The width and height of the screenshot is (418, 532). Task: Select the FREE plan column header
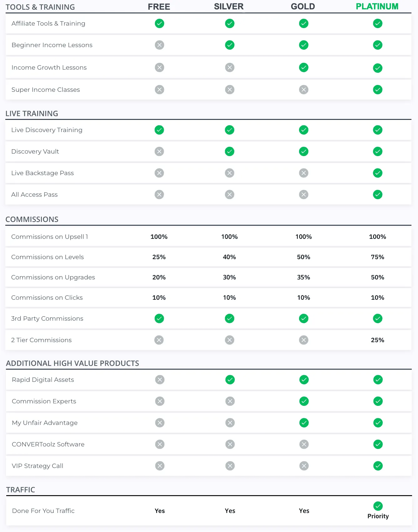(x=159, y=7)
